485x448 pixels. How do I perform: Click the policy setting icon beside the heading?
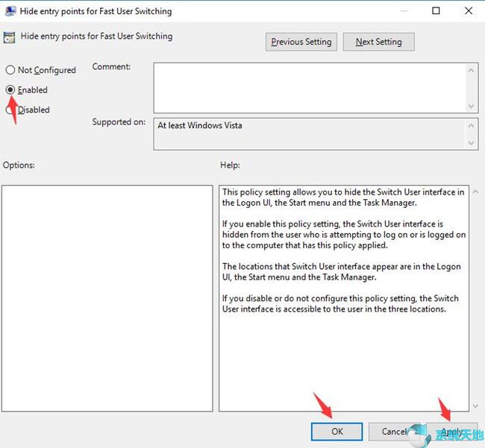[x=10, y=37]
